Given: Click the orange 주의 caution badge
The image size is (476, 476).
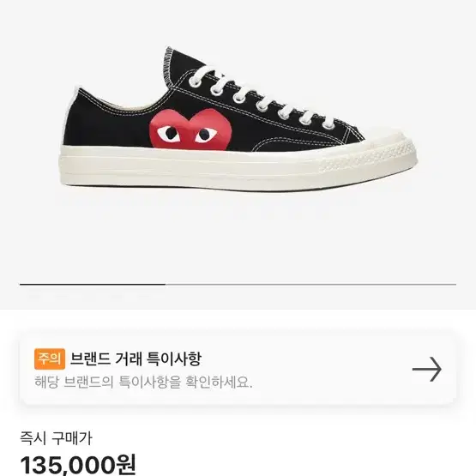Looking at the screenshot, I should pyautogui.click(x=50, y=359).
